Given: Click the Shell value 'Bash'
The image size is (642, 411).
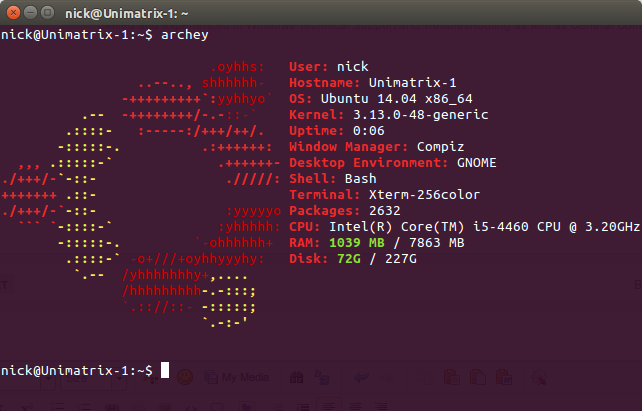Looking at the screenshot, I should click(x=360, y=178).
